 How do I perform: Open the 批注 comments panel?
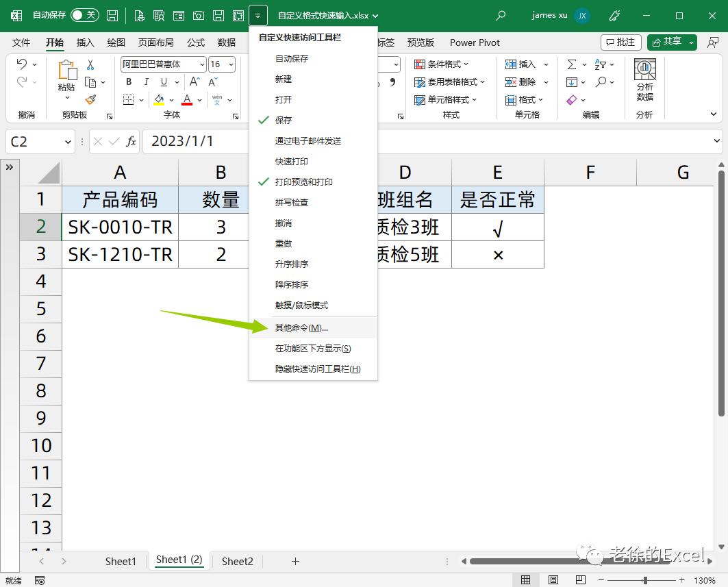click(621, 42)
